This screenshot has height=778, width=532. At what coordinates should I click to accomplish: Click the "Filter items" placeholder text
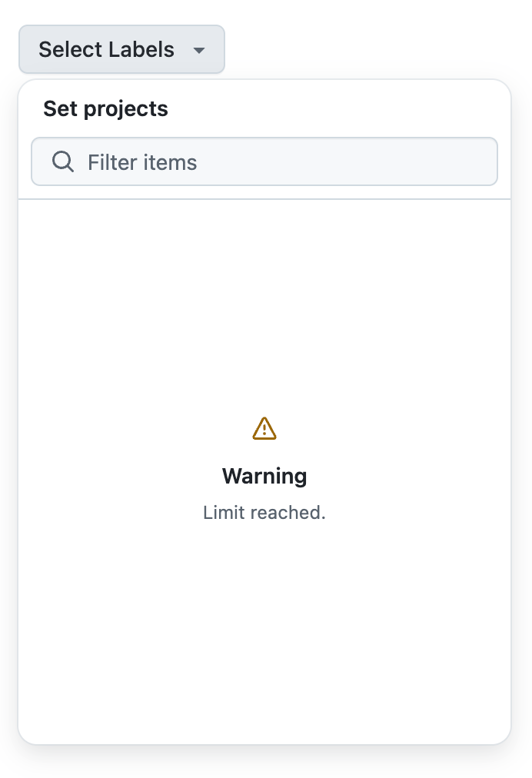click(x=142, y=162)
